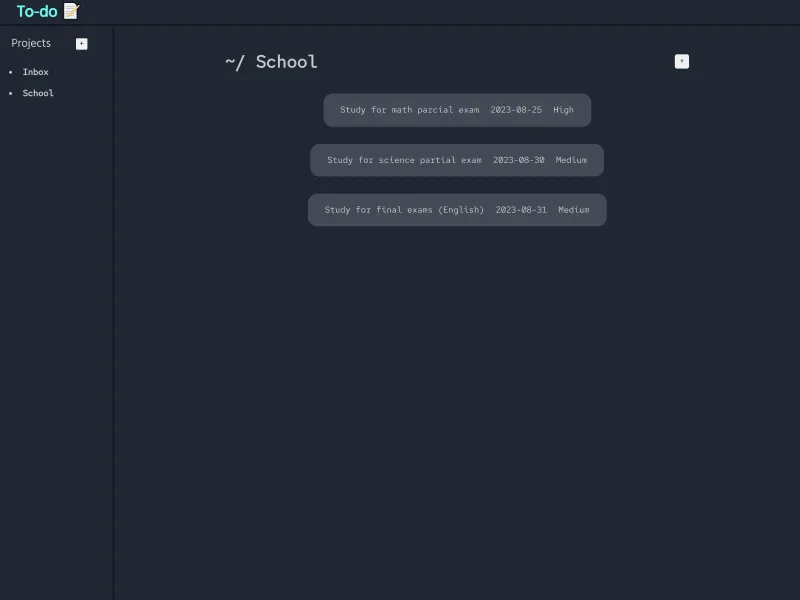Select the bullet icon next to Inbox
800x600 pixels.
click(11, 72)
